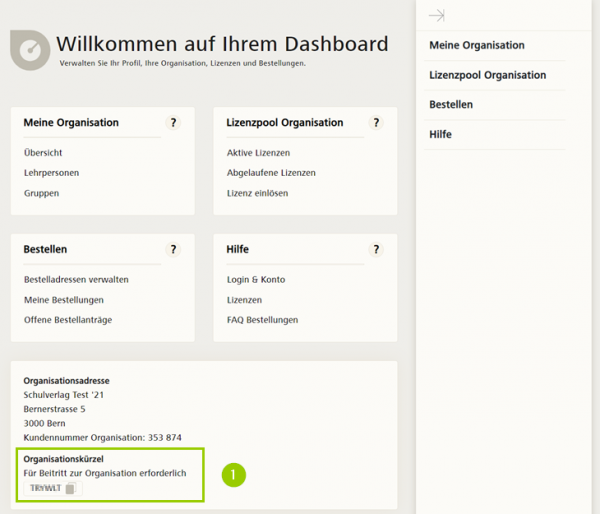Show Offene Bestellanträge
Screen dimensions: 600x514
coord(66,320)
